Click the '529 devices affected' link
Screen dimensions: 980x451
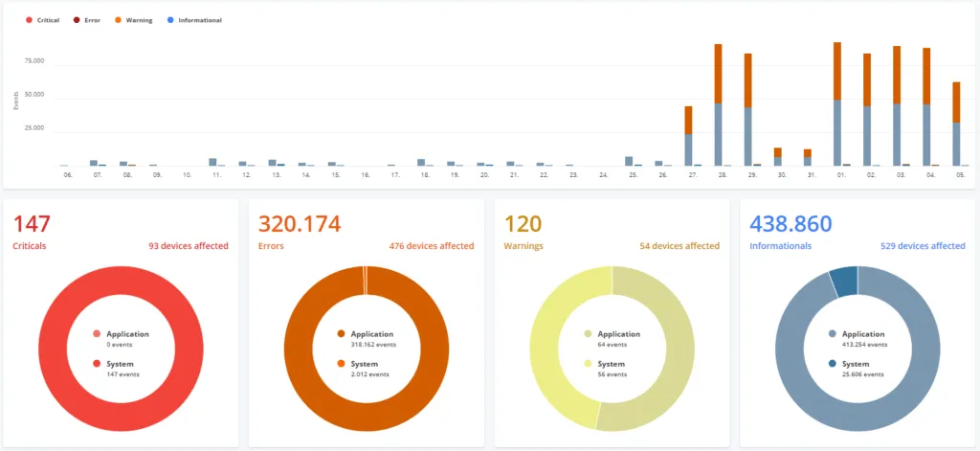pyautogui.click(x=923, y=246)
